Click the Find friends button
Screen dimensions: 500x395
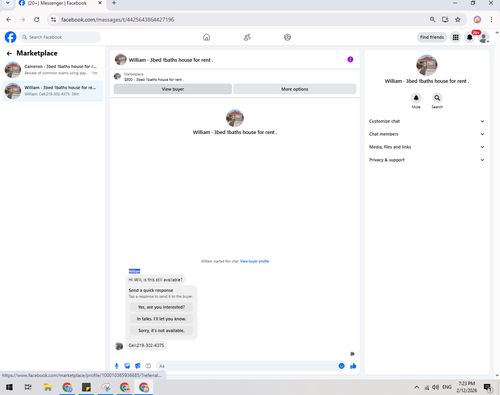click(432, 37)
